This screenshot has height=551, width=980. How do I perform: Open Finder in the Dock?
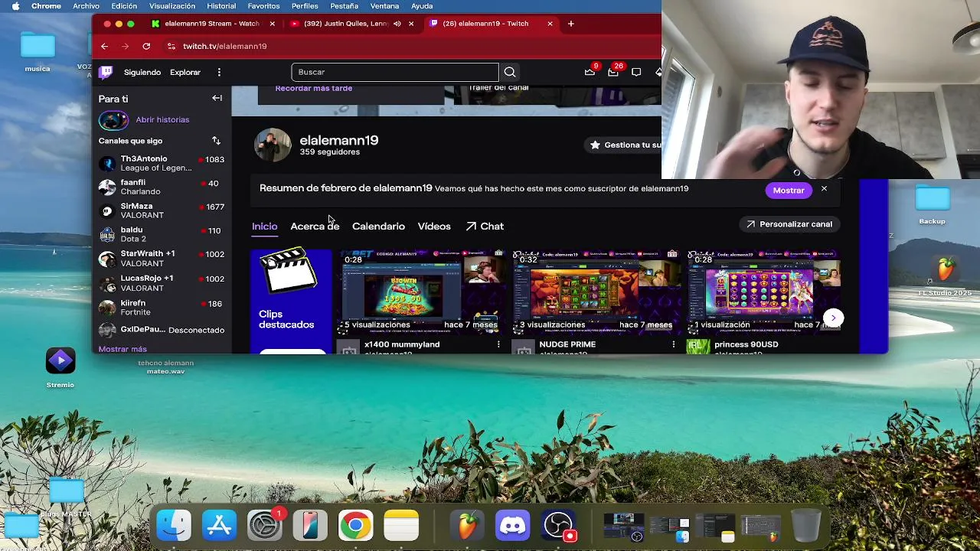(175, 526)
